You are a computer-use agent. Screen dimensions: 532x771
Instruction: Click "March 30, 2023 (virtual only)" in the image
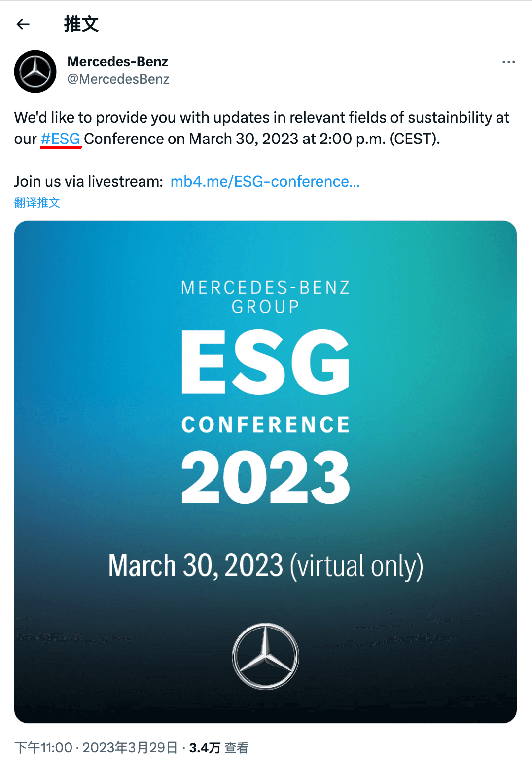[266, 565]
